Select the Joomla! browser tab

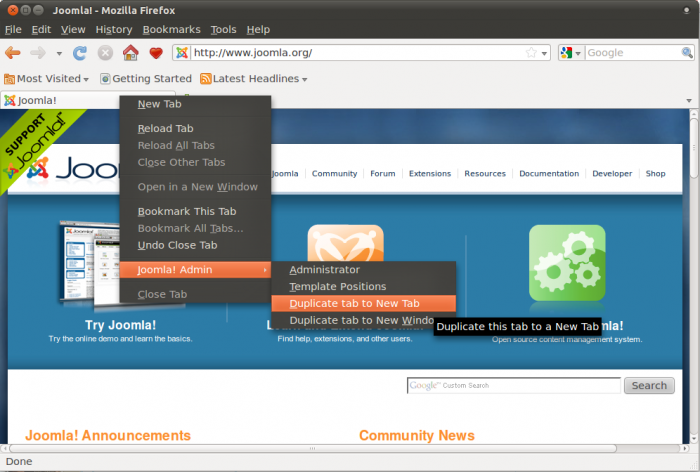point(60,100)
